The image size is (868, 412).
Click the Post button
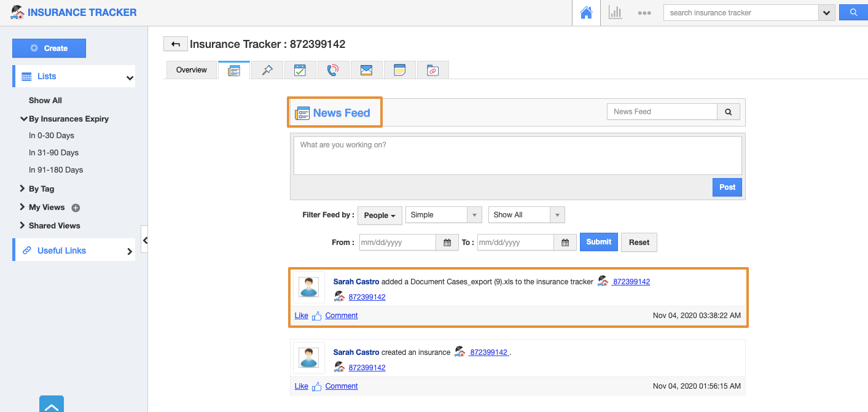click(727, 187)
